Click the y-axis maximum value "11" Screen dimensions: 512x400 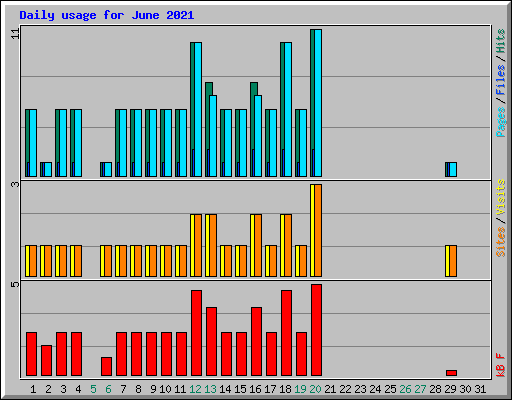click(16, 34)
